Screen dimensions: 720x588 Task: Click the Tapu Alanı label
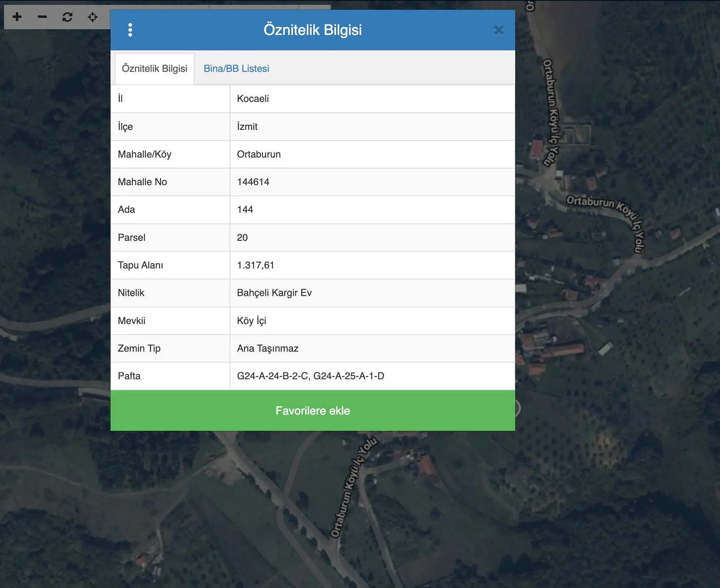click(140, 265)
